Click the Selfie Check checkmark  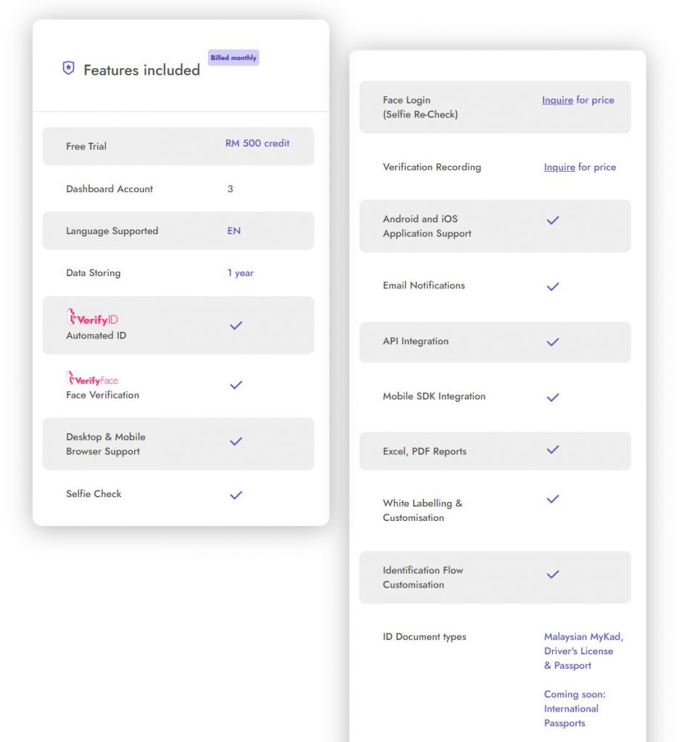[236, 496]
